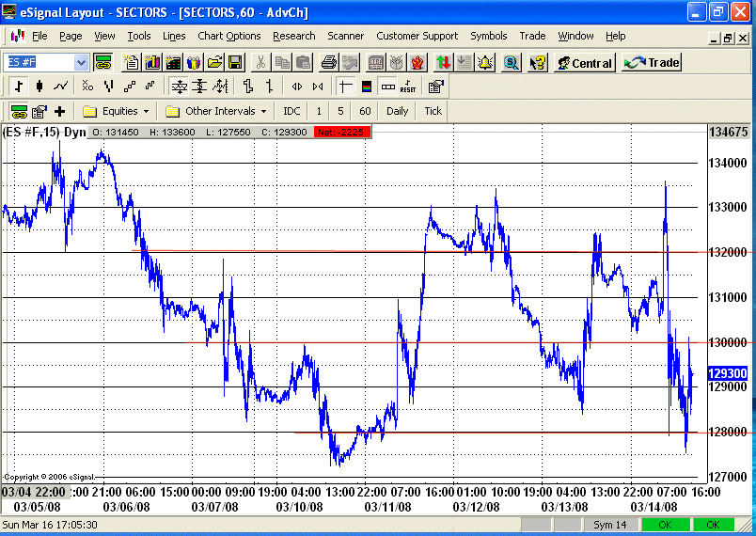Click the colorful books portfolio icon
756x536 pixels.
click(x=194, y=63)
